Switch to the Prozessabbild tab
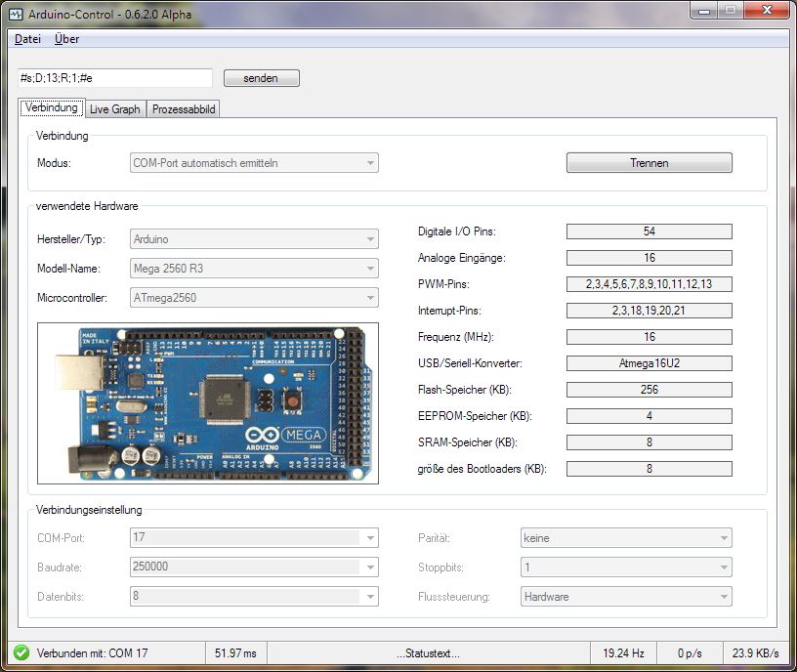 [x=184, y=109]
